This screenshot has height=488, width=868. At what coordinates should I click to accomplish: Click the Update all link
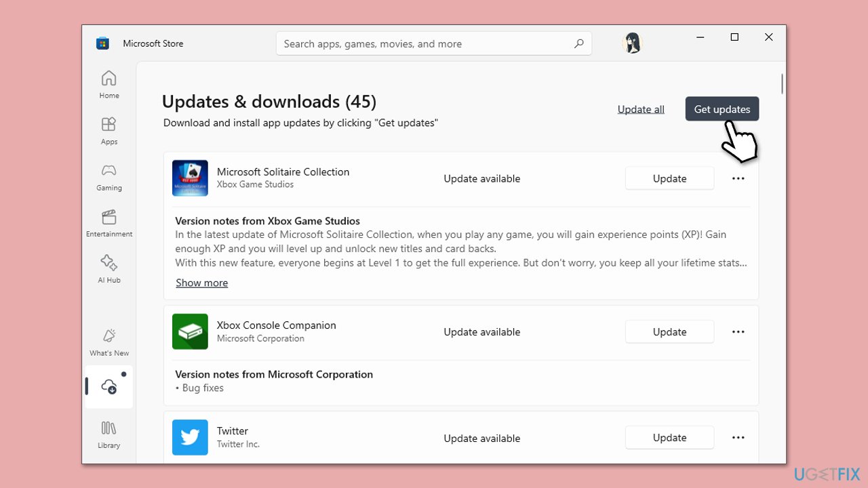(641, 109)
